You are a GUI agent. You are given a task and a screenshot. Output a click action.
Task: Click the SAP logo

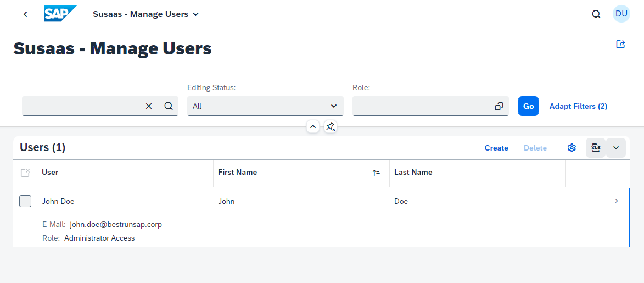pos(60,14)
